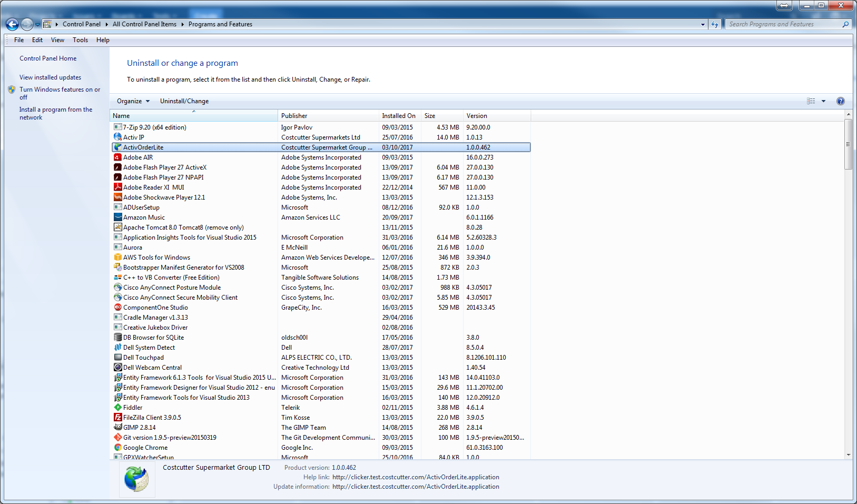Screen dimensions: 857x504
Task: Click the change view icon
Action: pos(811,101)
